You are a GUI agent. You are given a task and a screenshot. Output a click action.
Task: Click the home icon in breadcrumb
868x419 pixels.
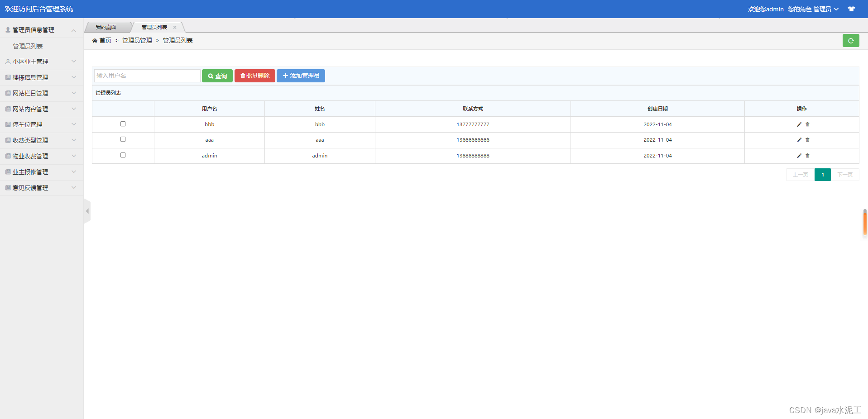[95, 41]
